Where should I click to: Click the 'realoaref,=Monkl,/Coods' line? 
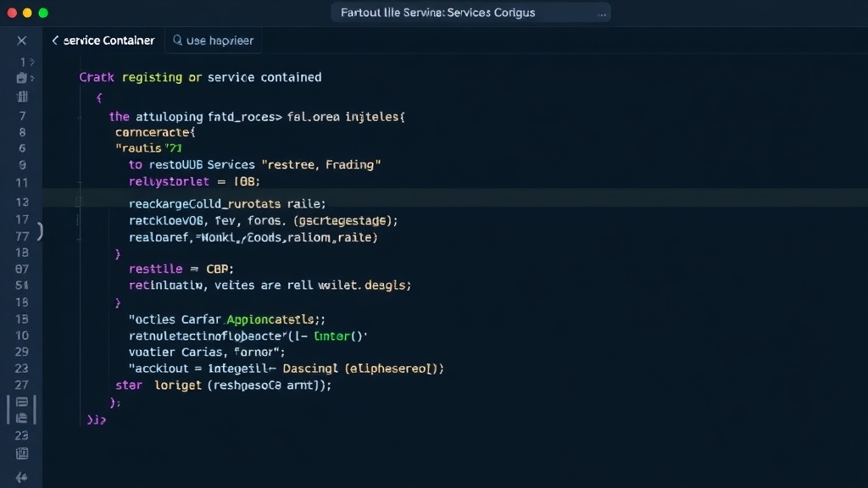point(253,237)
